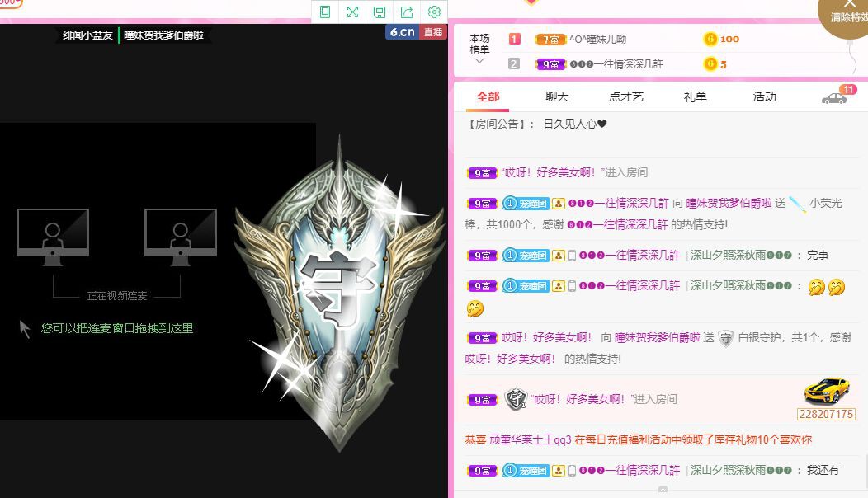This screenshot has width=868, height=498.
Task: Click the 绯闻小盆友 streamer name label
Action: click(87, 35)
